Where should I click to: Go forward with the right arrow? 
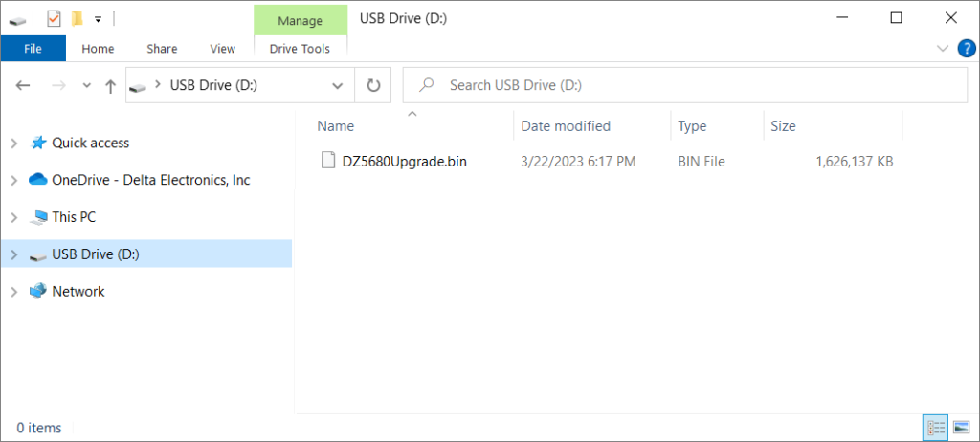pos(58,86)
